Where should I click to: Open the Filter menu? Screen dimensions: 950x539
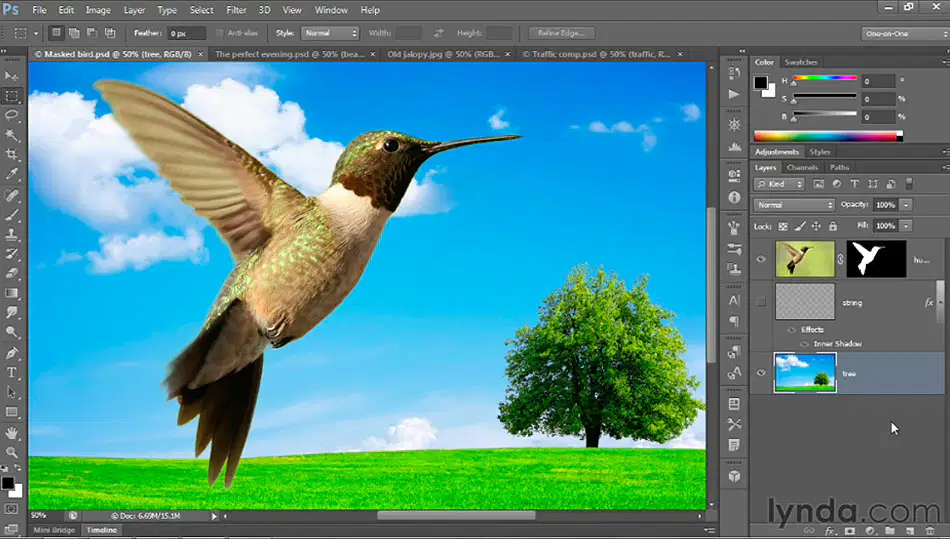point(236,10)
